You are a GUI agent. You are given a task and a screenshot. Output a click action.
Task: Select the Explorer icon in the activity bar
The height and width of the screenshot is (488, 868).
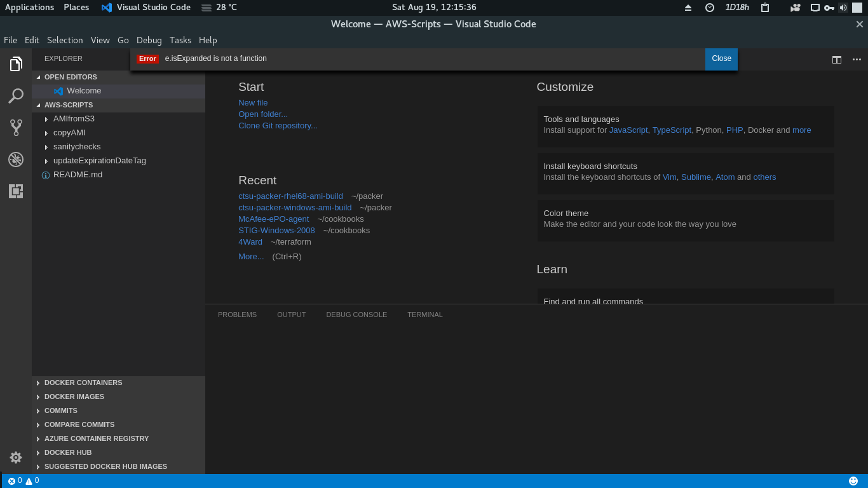tap(15, 63)
